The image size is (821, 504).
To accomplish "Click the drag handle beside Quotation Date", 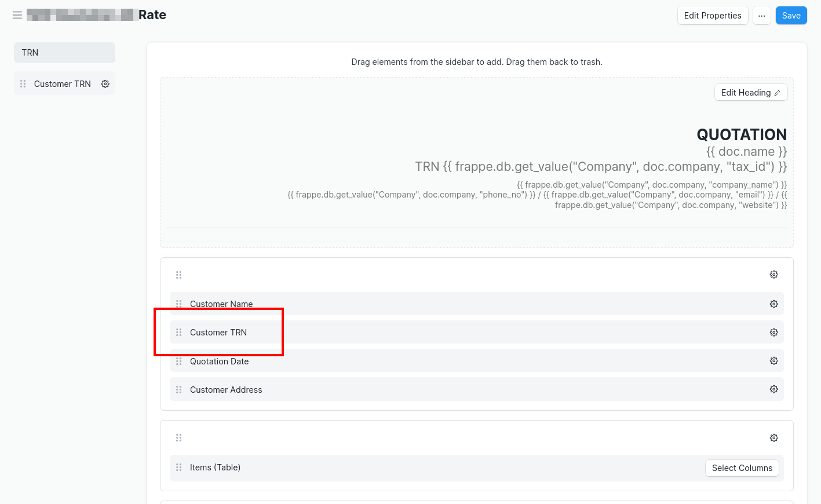I will coord(179,360).
